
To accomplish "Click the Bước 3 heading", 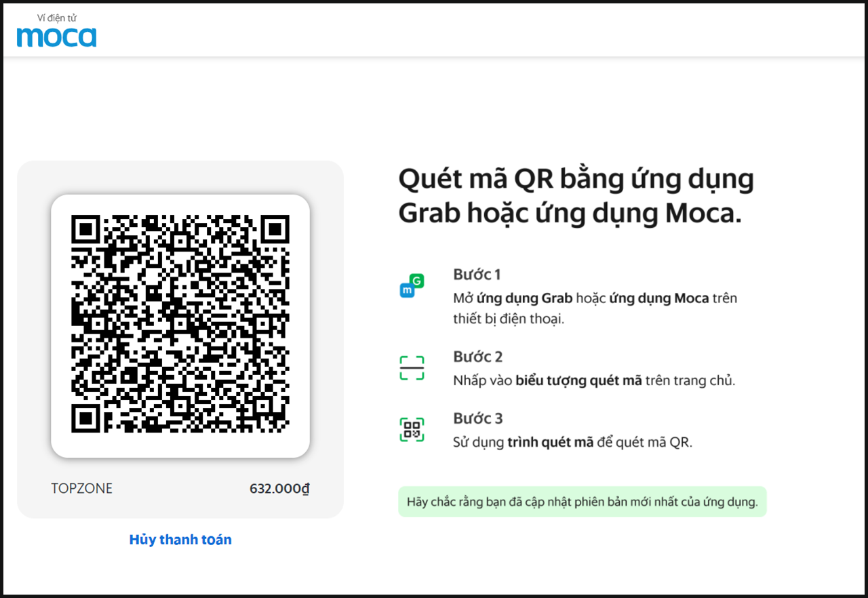I will (x=477, y=418).
